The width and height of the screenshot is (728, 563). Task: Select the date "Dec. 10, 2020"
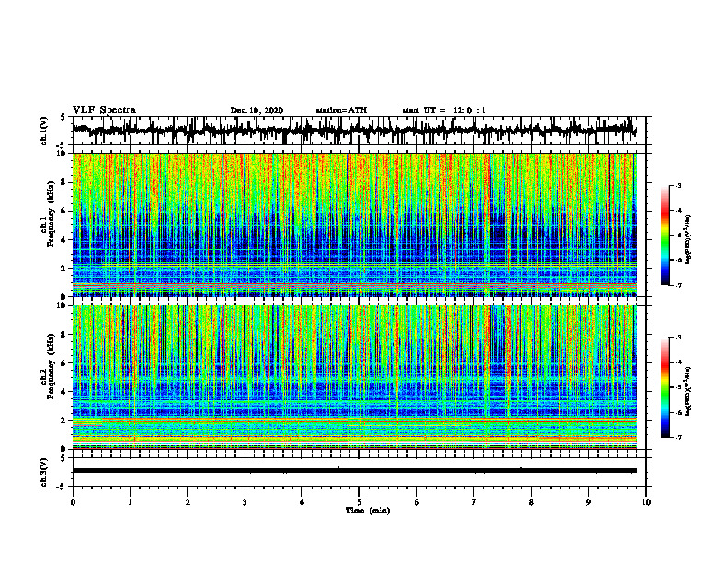[256, 110]
